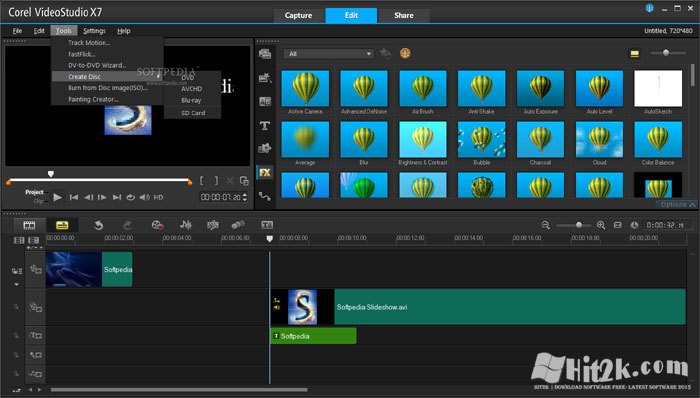Screen dimensions: 700x398
Task: Click the preview scrubber handle
Action: point(51,174)
